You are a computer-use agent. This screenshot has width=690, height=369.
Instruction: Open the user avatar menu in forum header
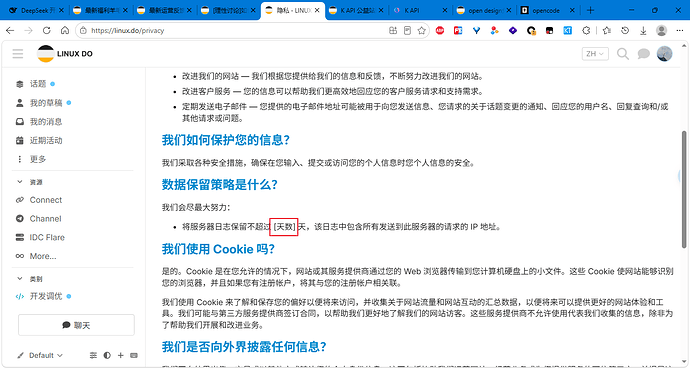coord(664,54)
